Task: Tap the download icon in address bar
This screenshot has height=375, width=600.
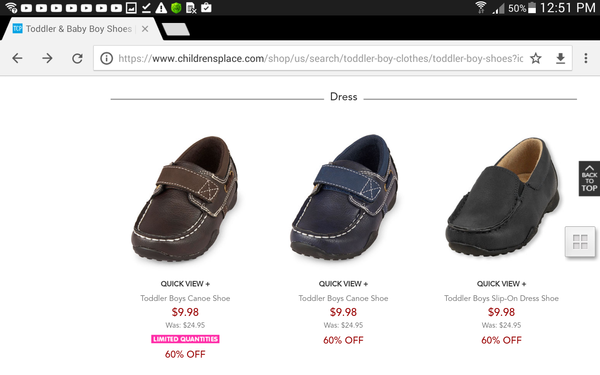Action: pos(560,58)
